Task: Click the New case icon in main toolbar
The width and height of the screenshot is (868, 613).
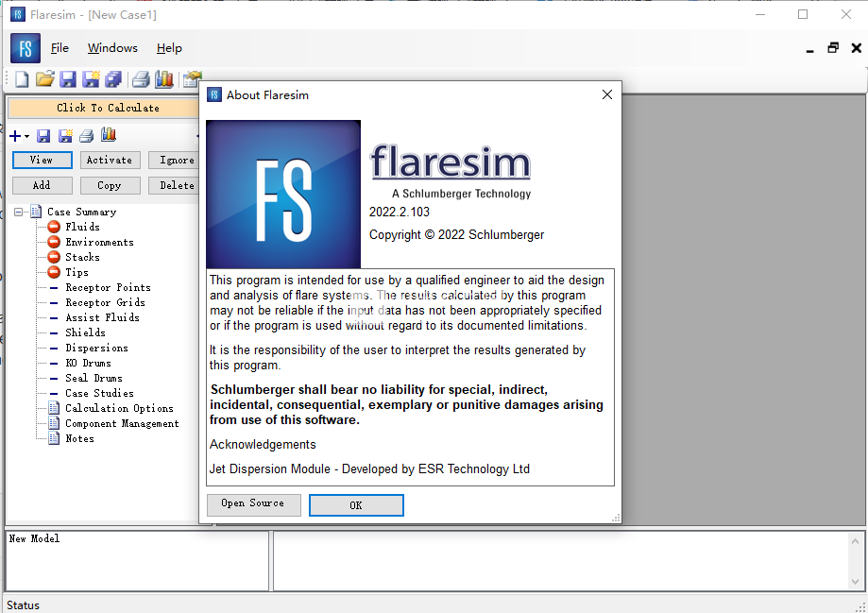Action: tap(22, 79)
